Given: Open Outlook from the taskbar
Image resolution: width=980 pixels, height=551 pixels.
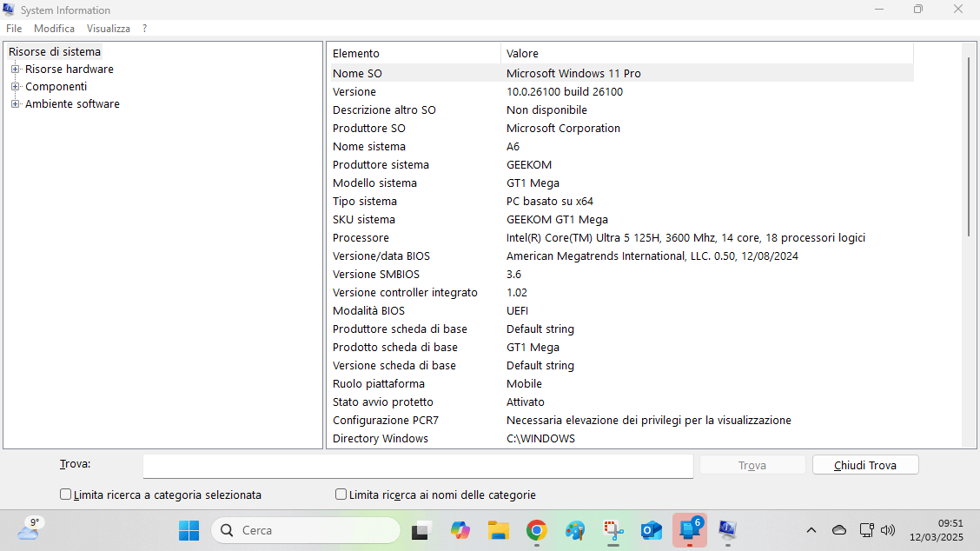Looking at the screenshot, I should pyautogui.click(x=652, y=530).
